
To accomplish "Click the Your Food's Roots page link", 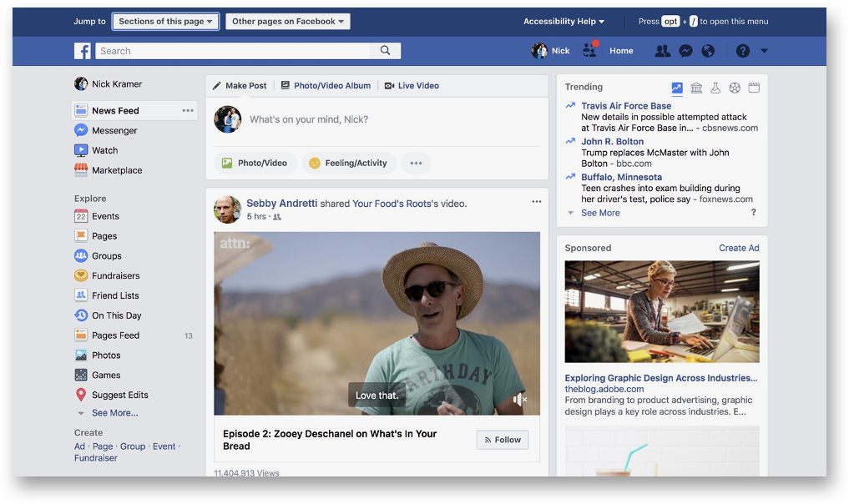I will 392,204.
